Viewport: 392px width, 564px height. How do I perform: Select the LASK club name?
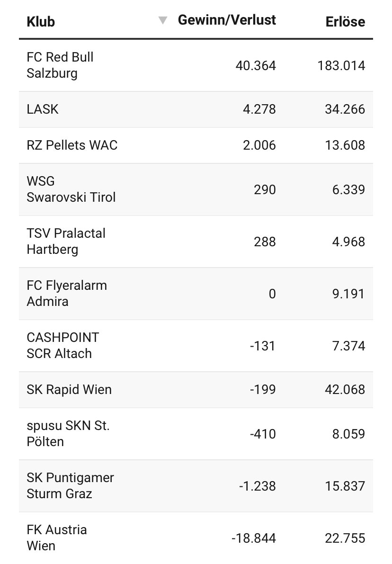[x=43, y=109]
